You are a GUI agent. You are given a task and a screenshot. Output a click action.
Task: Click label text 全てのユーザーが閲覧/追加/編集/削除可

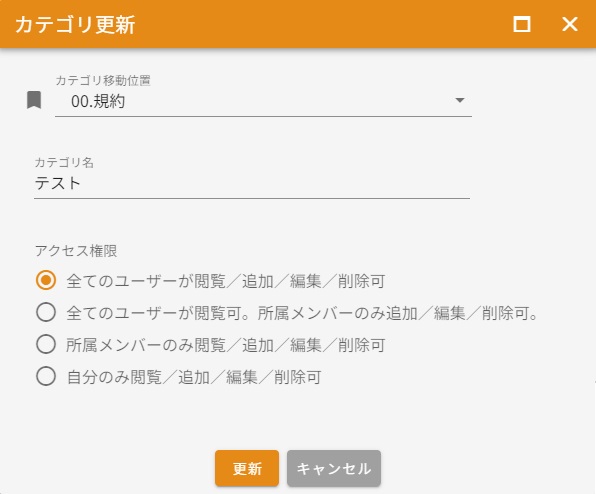[x=226, y=281]
